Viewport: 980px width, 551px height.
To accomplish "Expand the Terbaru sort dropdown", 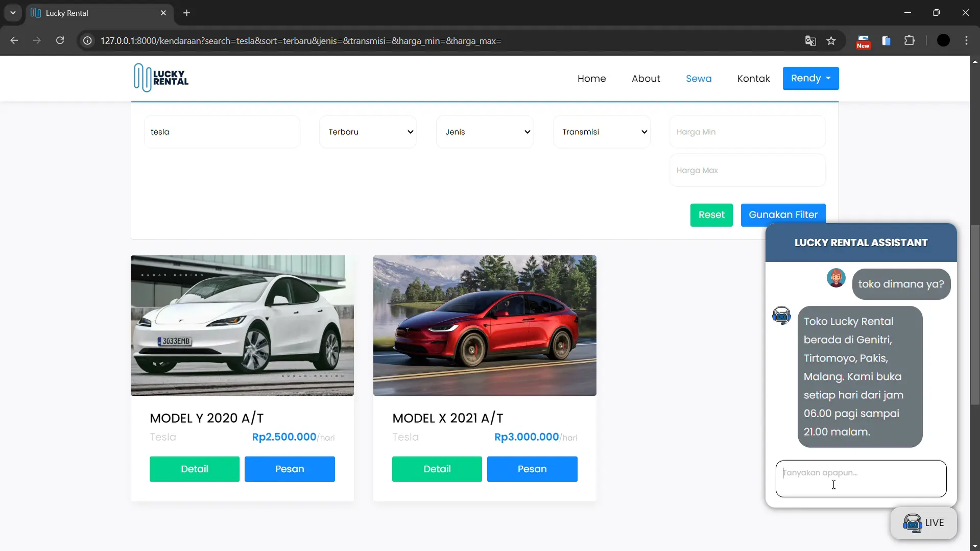I will point(368,132).
